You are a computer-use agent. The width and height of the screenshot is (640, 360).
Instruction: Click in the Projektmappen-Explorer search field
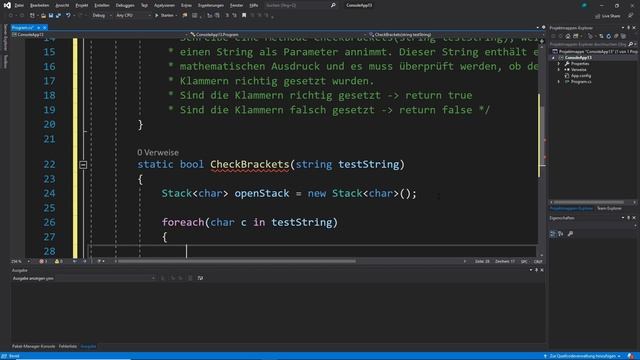point(588,44)
